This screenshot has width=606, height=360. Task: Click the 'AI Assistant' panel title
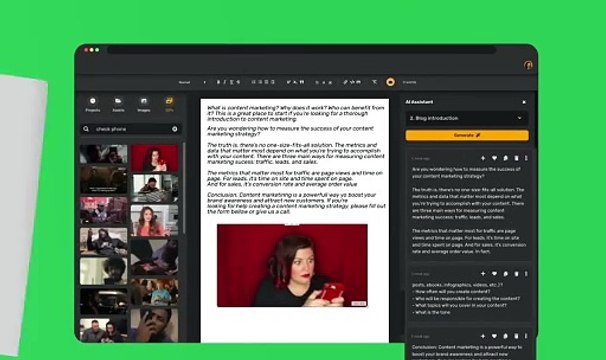(419, 102)
